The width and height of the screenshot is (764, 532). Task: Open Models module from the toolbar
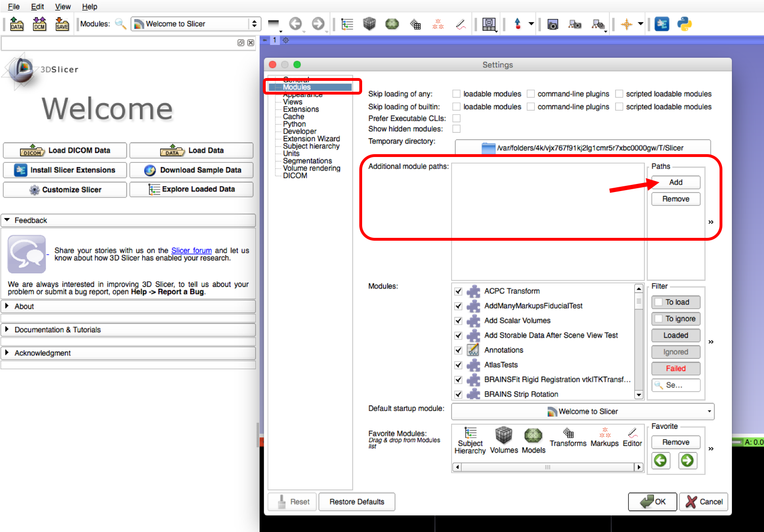pyautogui.click(x=392, y=24)
